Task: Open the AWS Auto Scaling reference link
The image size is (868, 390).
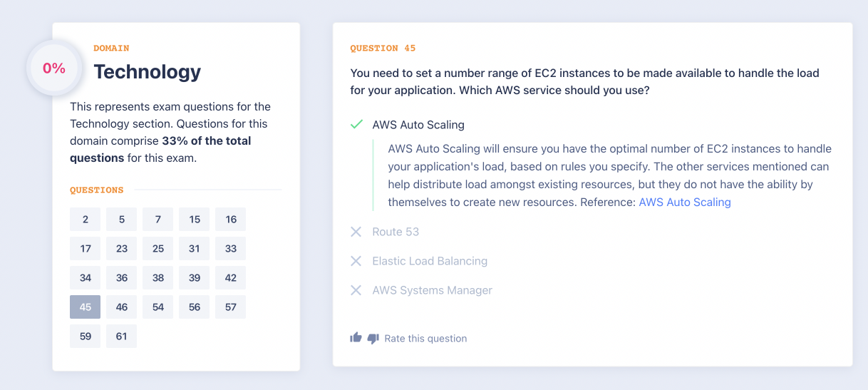Action: [685, 202]
